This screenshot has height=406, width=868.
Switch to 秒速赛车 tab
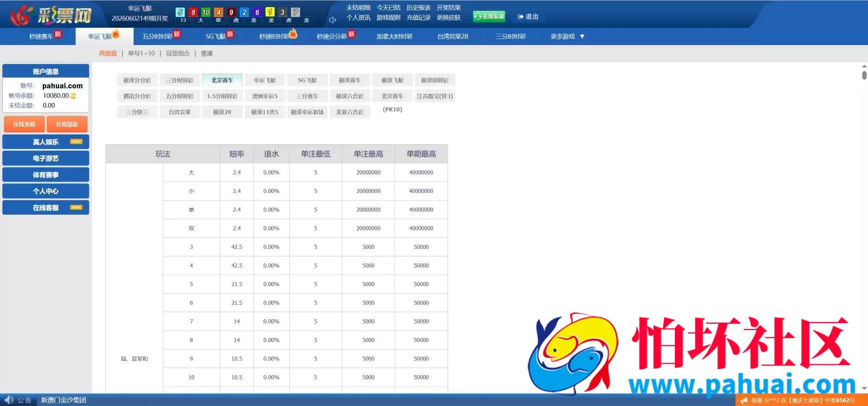pos(41,36)
